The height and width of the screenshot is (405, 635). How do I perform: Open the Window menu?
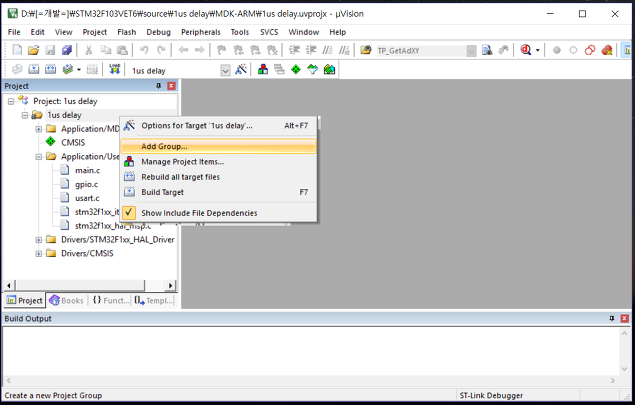[304, 32]
